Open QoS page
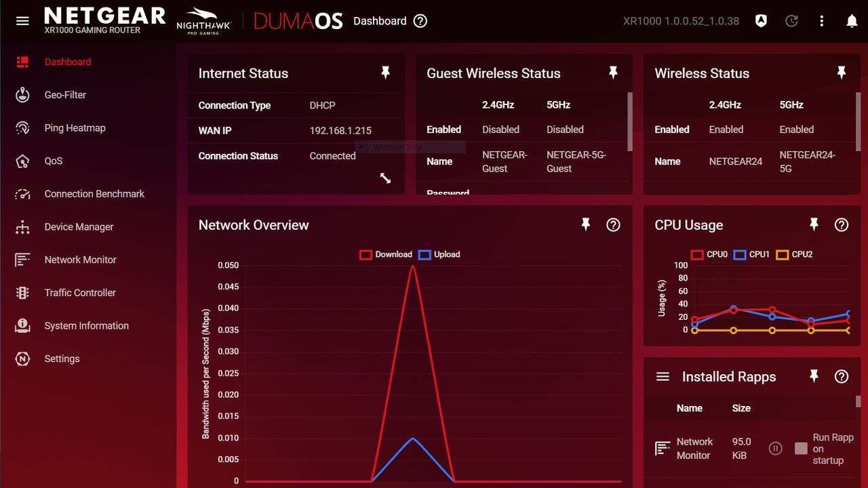 click(x=54, y=161)
